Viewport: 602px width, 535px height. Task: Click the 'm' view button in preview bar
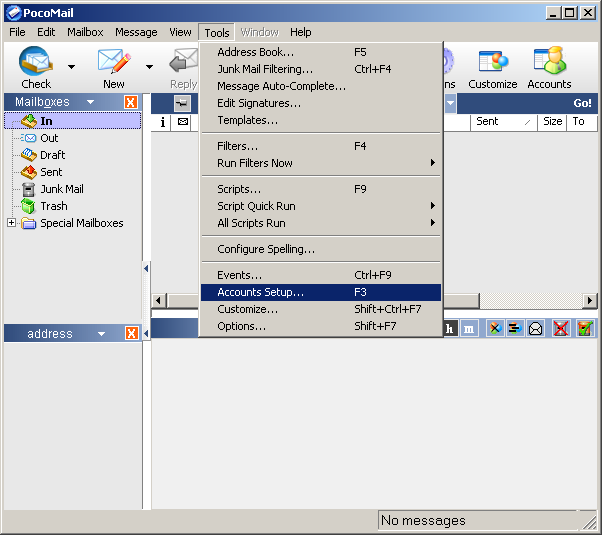pyautogui.click(x=469, y=328)
